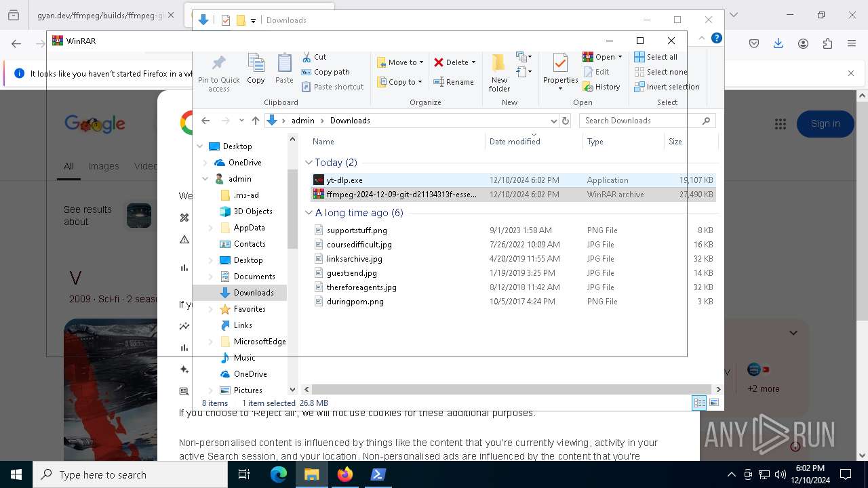This screenshot has height=488, width=868.
Task: Open Firefox application menu icon
Action: click(x=852, y=43)
